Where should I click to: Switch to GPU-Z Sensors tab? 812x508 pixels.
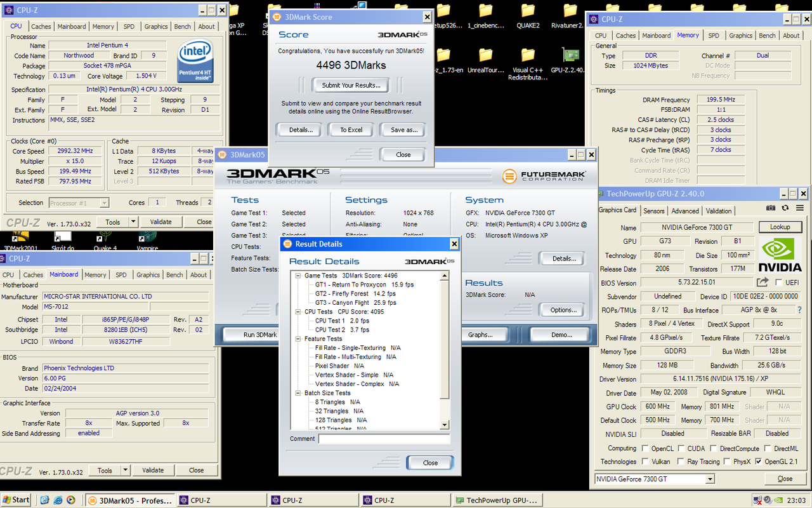click(653, 211)
